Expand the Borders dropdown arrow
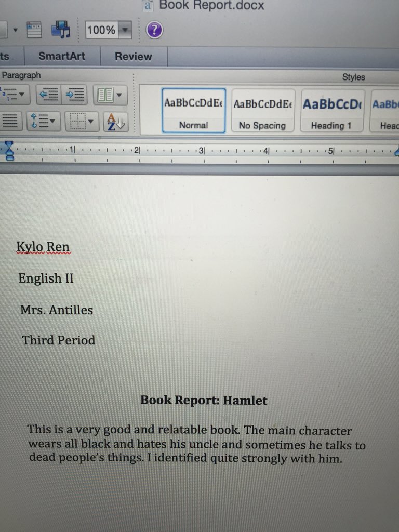The height and width of the screenshot is (532, 399). [90, 122]
